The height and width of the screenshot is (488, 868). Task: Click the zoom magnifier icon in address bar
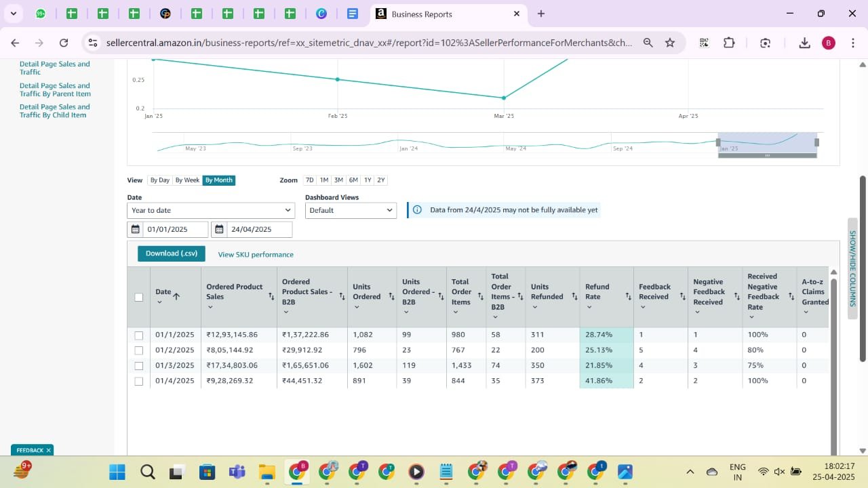point(648,43)
